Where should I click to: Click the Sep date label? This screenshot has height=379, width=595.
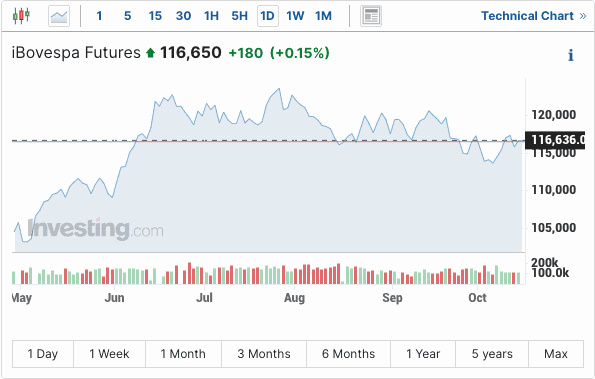coord(392,298)
